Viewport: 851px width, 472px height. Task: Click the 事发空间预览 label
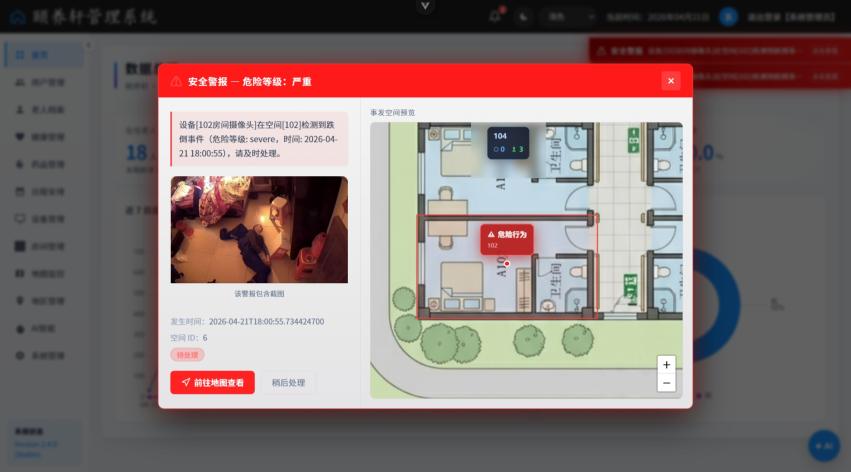pyautogui.click(x=392, y=112)
